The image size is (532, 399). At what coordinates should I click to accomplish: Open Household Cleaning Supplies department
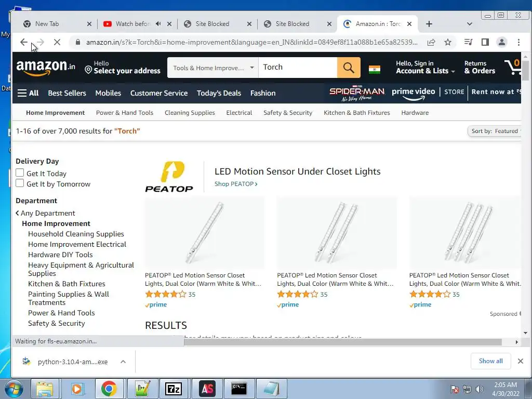76,234
